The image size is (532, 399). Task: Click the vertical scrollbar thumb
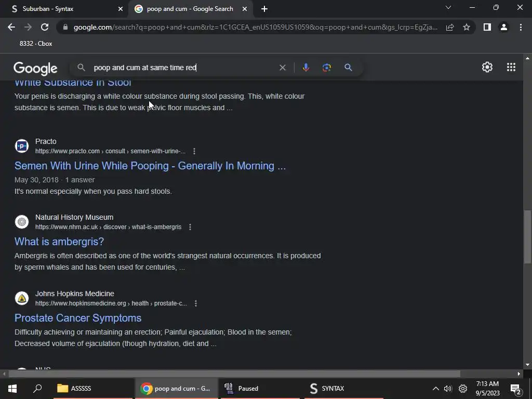click(527, 236)
